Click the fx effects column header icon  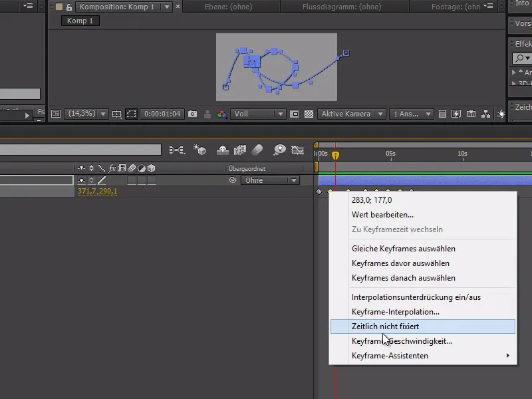(x=112, y=168)
